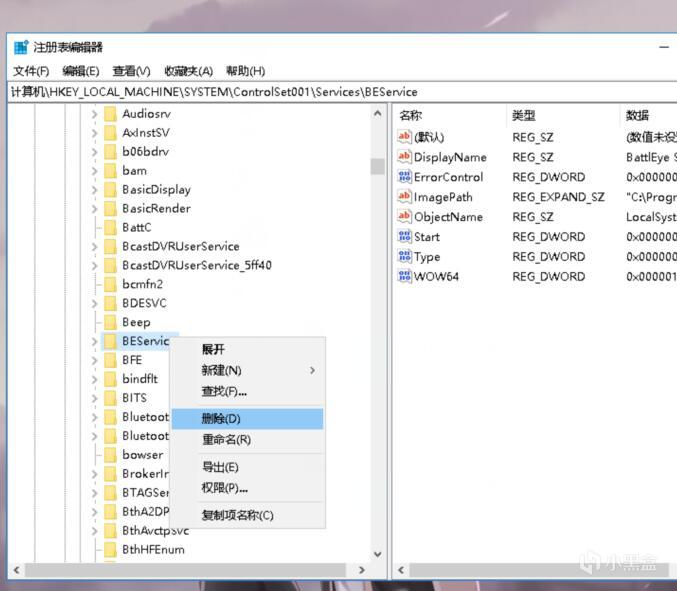
Task: Click the tree pane vertical scrollbar thumb
Action: 377,166
